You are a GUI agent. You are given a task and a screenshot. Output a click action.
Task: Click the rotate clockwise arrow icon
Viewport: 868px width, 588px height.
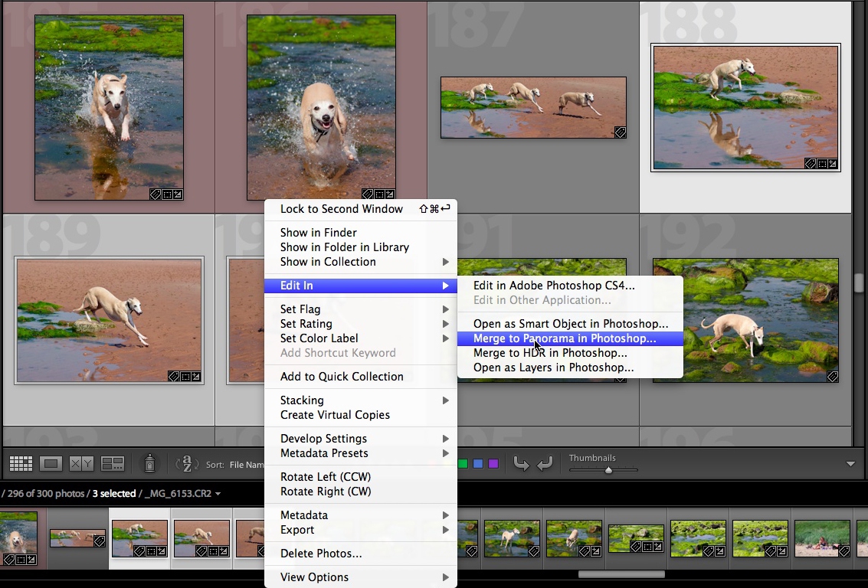click(x=545, y=463)
